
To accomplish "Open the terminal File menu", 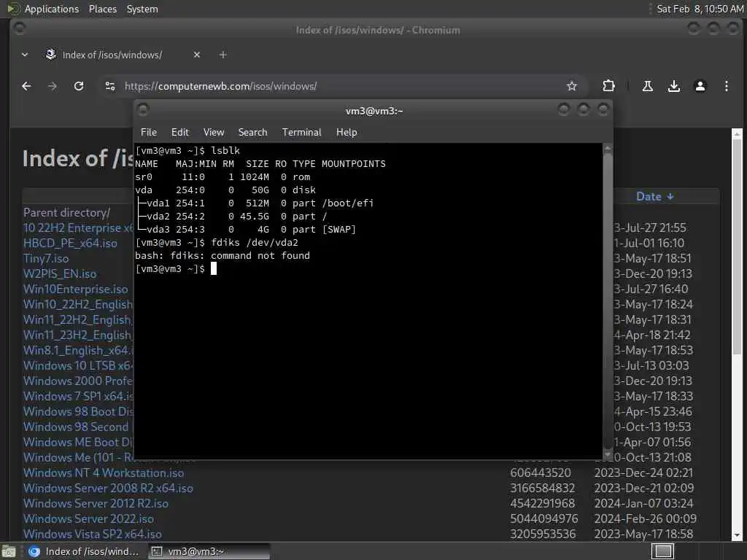I will point(149,133).
